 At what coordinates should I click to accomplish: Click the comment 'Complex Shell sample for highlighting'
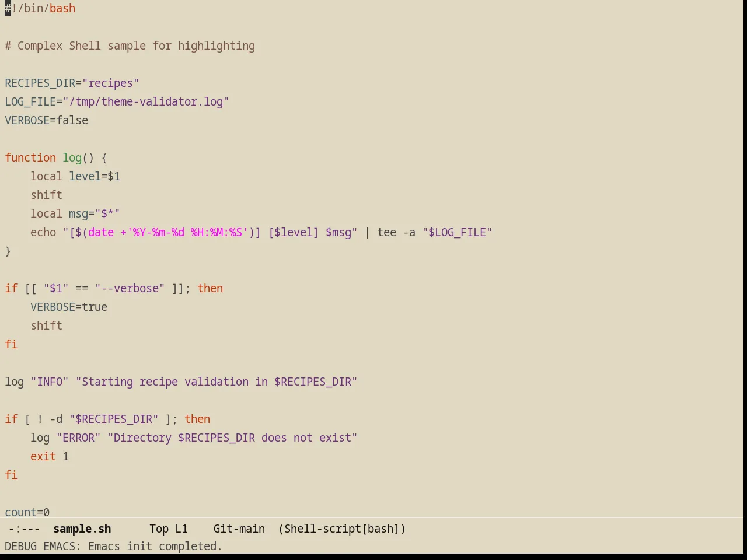(136, 45)
